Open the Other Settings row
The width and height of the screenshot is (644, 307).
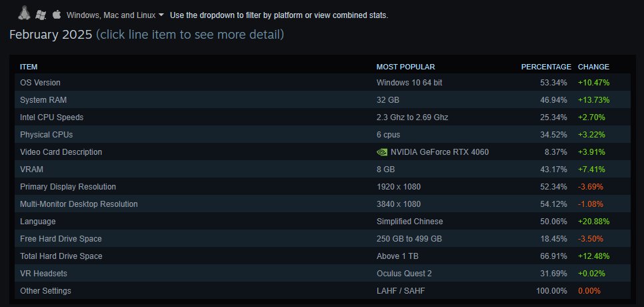pos(323,290)
